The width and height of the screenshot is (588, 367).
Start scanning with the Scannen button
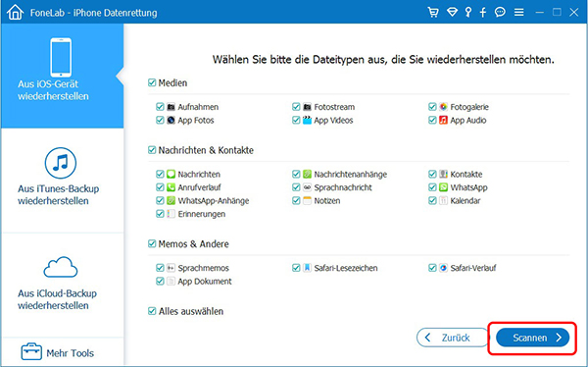point(532,338)
